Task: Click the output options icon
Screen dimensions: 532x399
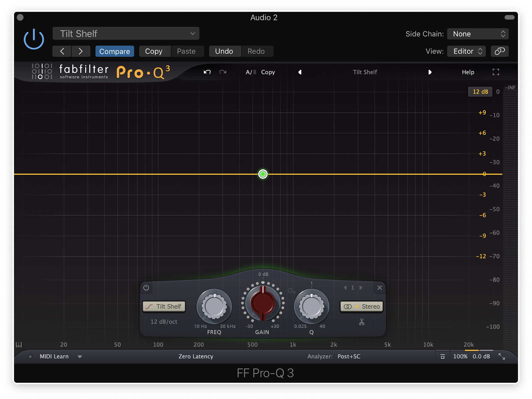Action: tap(443, 356)
